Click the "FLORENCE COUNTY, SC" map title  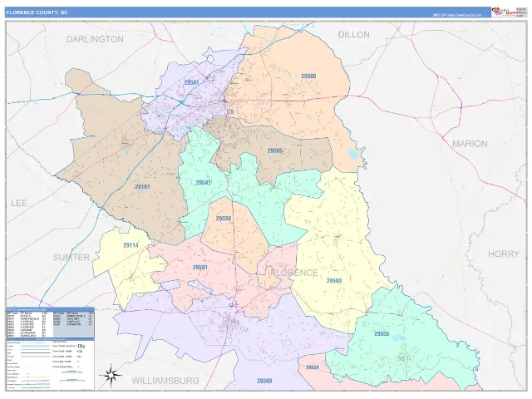tap(37, 12)
